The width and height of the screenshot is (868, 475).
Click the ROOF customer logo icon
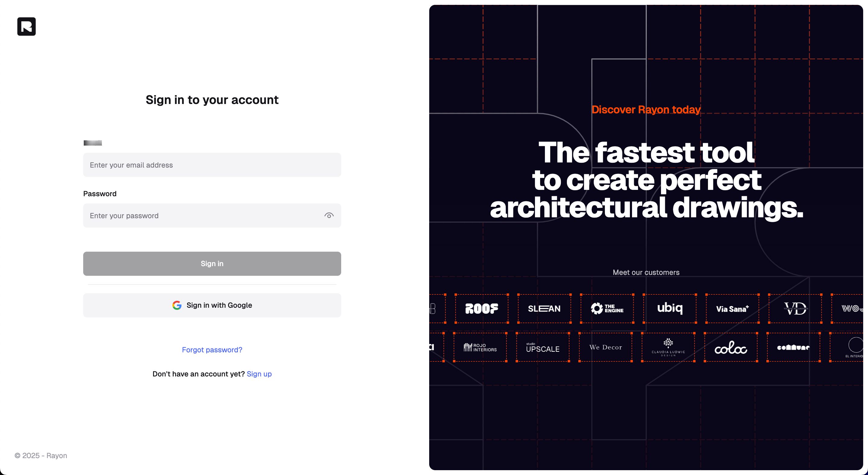(x=481, y=308)
